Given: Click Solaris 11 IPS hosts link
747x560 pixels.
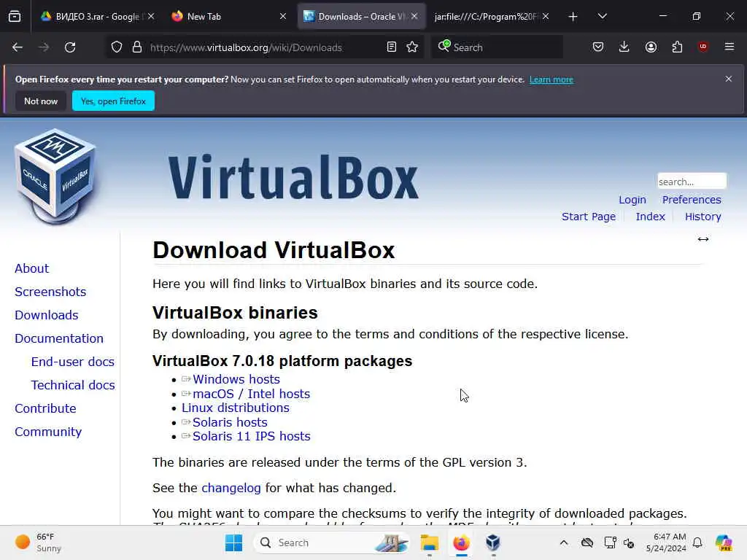Looking at the screenshot, I should (251, 436).
